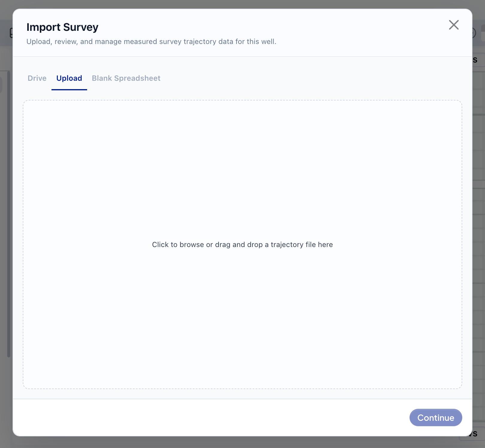Click the Import Survey dialog title
485x448 pixels.
point(62,27)
